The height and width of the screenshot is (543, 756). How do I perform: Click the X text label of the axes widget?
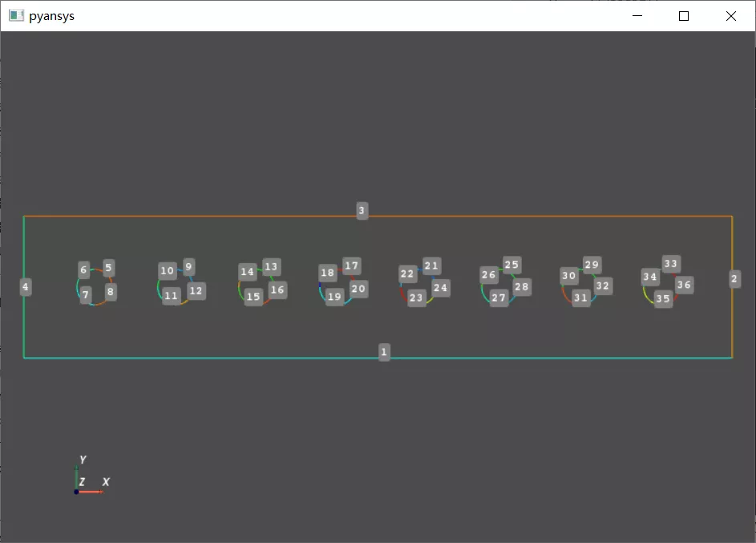click(104, 482)
